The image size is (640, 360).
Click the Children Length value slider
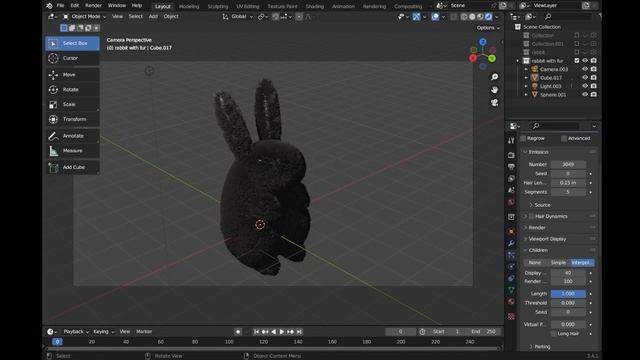568,293
